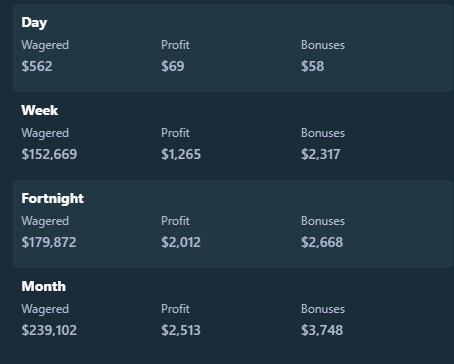Click the Bonuses label in Fortnight row
This screenshot has width=454, height=364.
pos(323,221)
